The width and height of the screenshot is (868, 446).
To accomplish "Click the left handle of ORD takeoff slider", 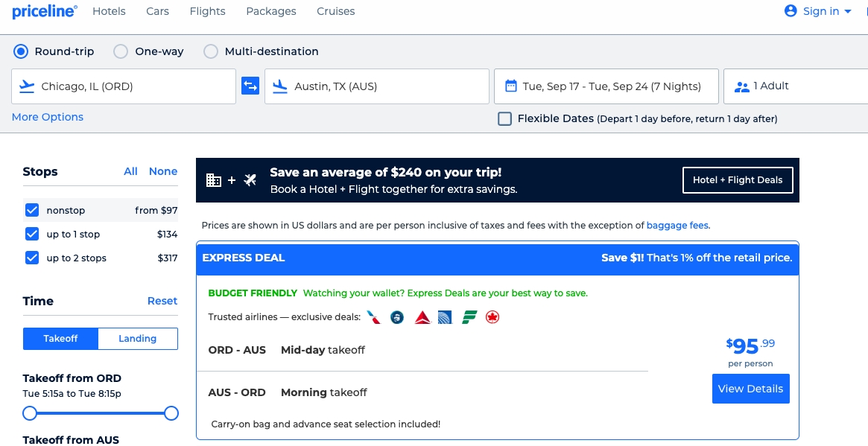I will [30, 413].
